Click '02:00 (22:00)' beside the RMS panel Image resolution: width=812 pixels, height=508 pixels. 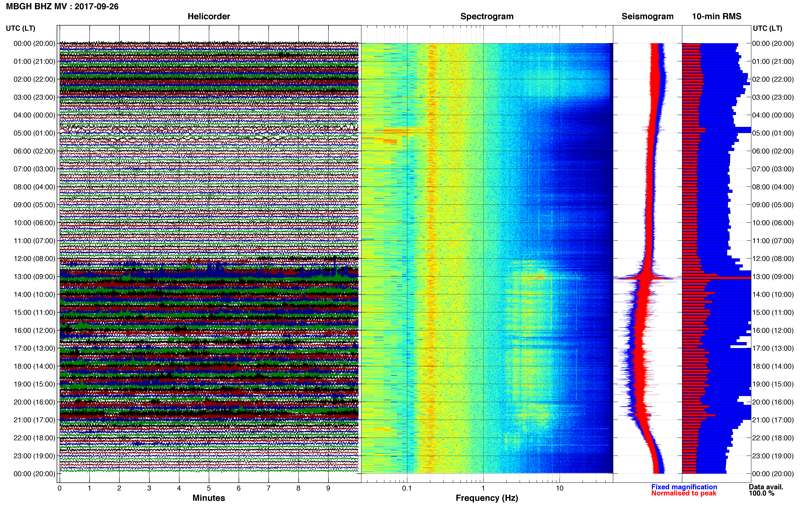773,79
